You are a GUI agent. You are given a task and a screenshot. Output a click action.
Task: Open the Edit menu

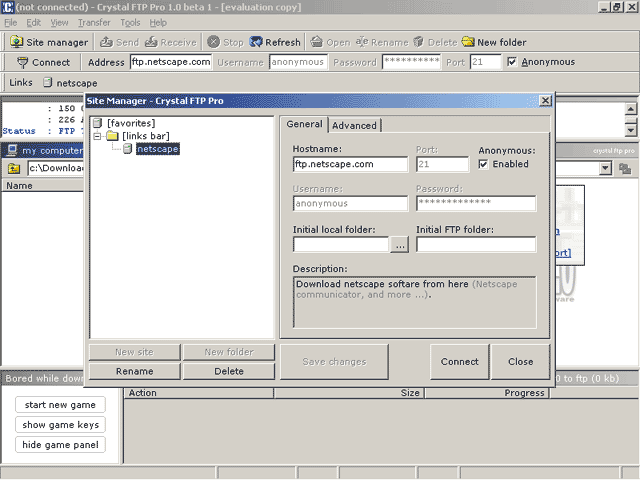pyautogui.click(x=33, y=23)
